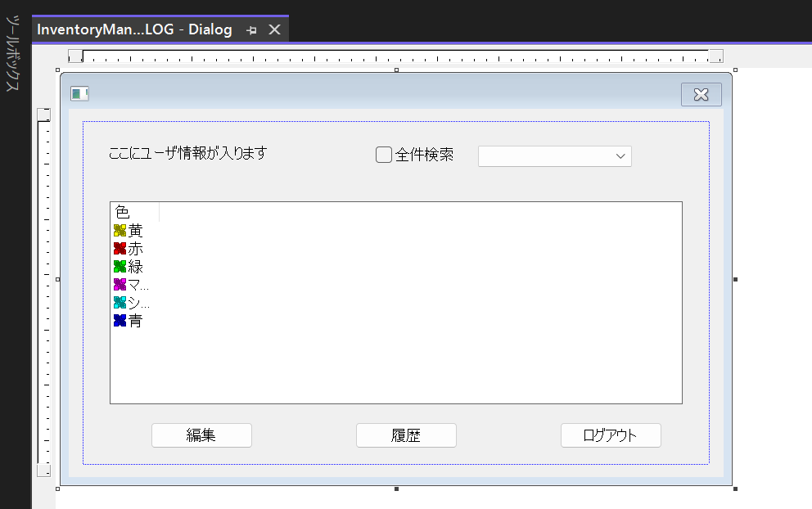Click the green icon beside 緑
The image size is (812, 509).
pos(120,267)
